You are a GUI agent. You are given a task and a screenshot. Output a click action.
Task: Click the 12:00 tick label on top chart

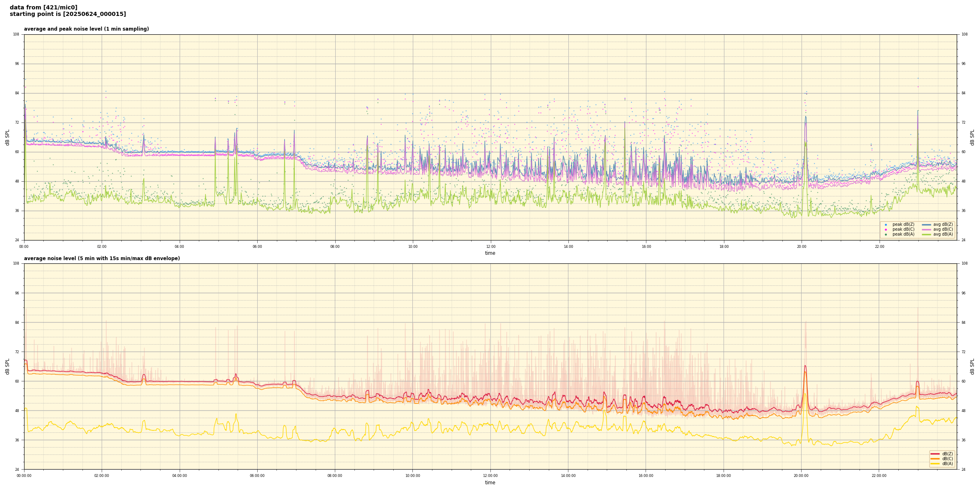coord(490,247)
